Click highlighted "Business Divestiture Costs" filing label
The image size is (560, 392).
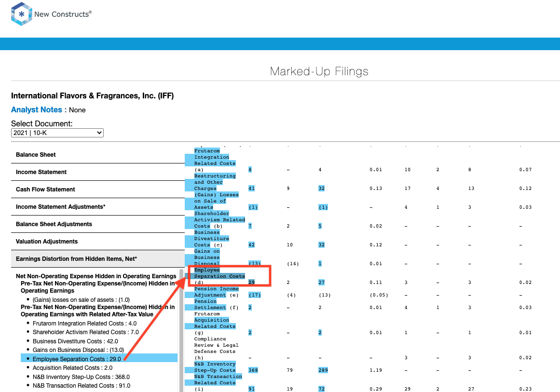[211, 239]
